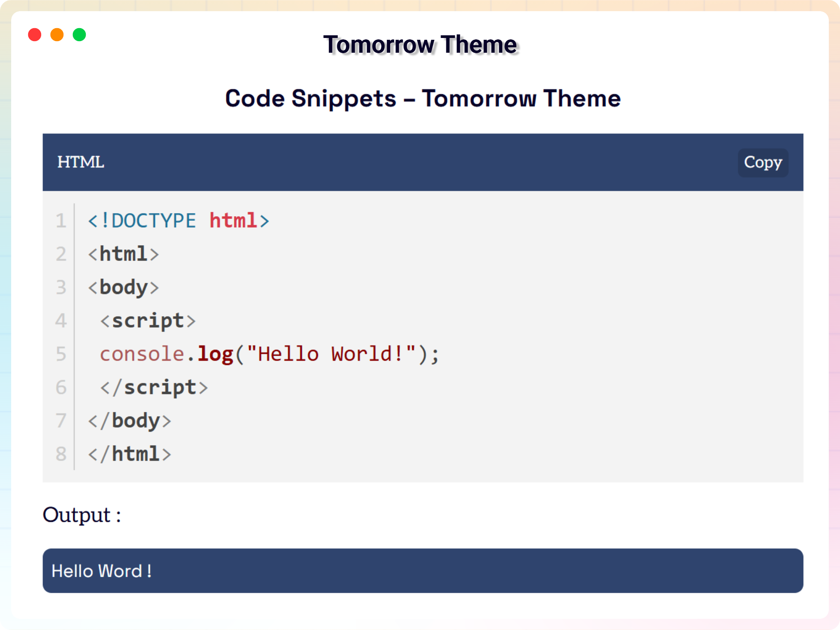Click the green maximize dot
Screen dimensions: 840x630
pos(79,35)
